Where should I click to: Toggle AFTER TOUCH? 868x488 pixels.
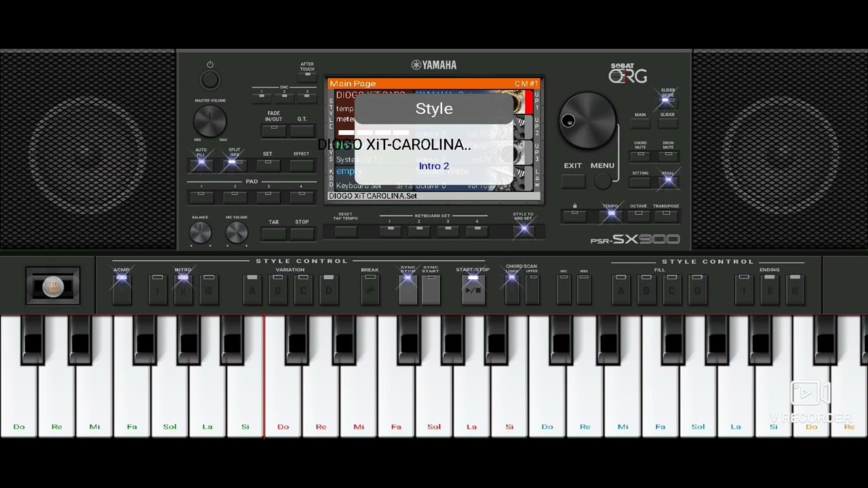[x=307, y=76]
